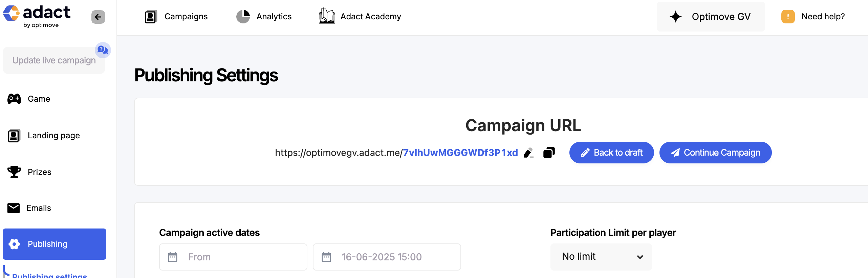Screen dimensions: 868x278
Task: Open the help chat bubble icon
Action: coord(103,50)
